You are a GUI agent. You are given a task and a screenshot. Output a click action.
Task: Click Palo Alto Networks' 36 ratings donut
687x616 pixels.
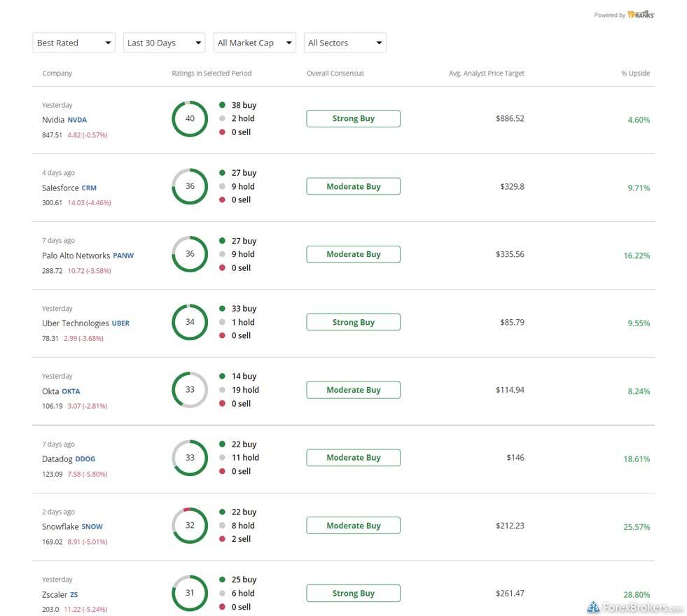point(190,254)
